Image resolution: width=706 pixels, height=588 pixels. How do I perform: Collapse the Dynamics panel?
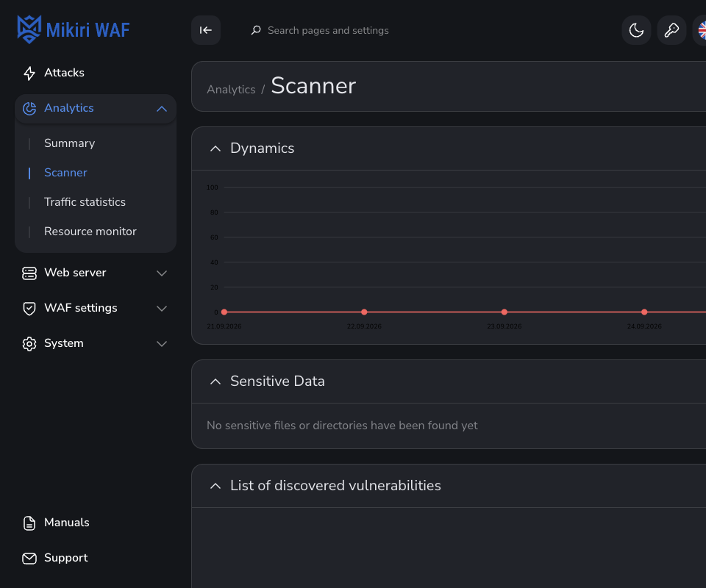tap(215, 148)
